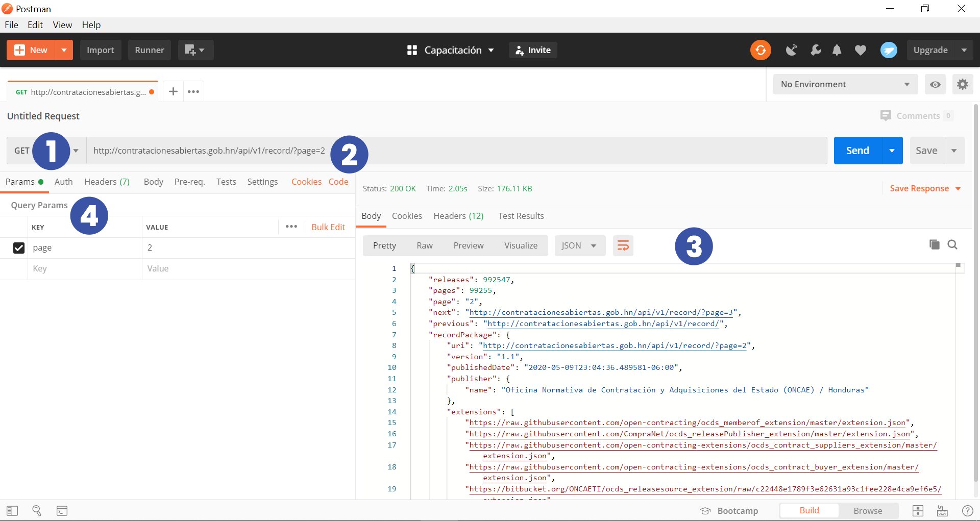Open the Tests tab
This screenshot has width=980, height=521.
click(226, 182)
